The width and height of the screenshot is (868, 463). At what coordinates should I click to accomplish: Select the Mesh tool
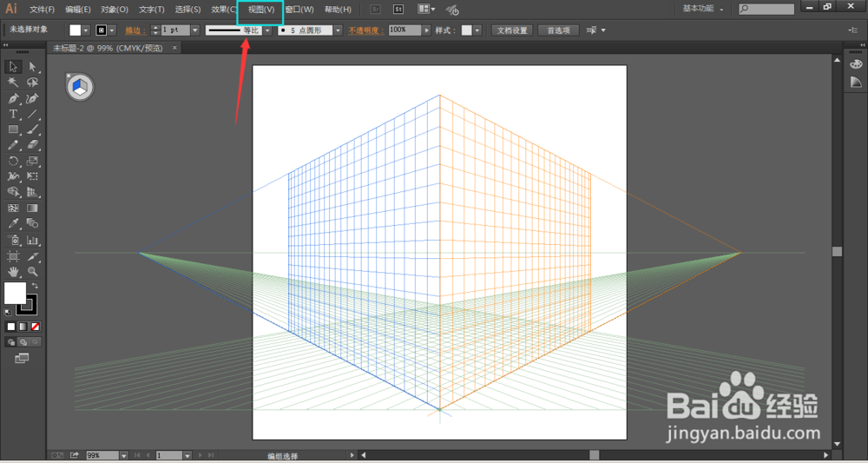[x=13, y=208]
